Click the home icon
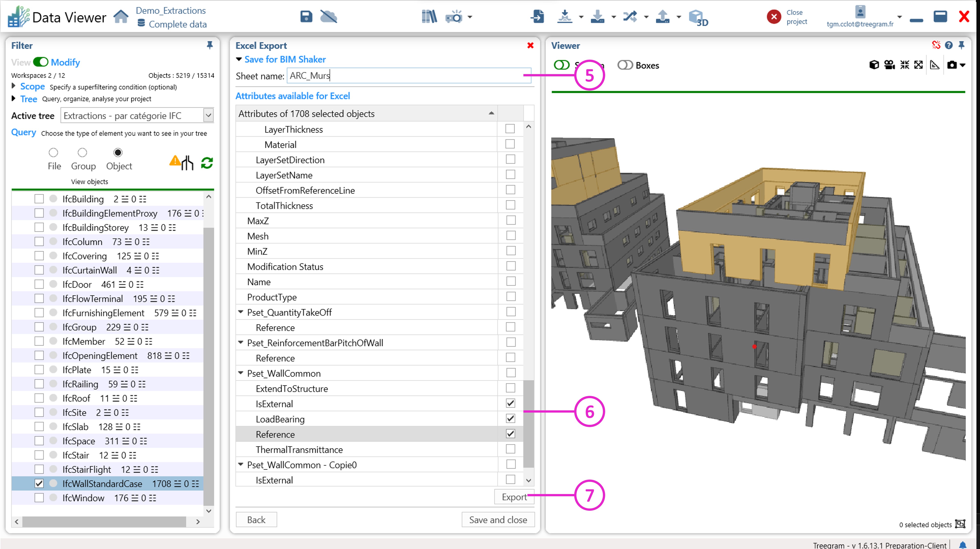This screenshot has width=980, height=549. pos(121,17)
